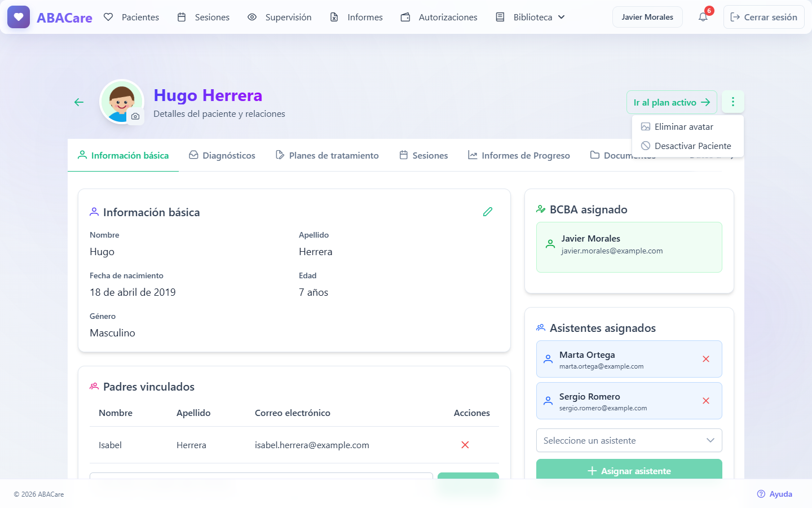812x508 pixels.
Task: Click the Marta Ortega assistant card
Action: [x=629, y=359]
